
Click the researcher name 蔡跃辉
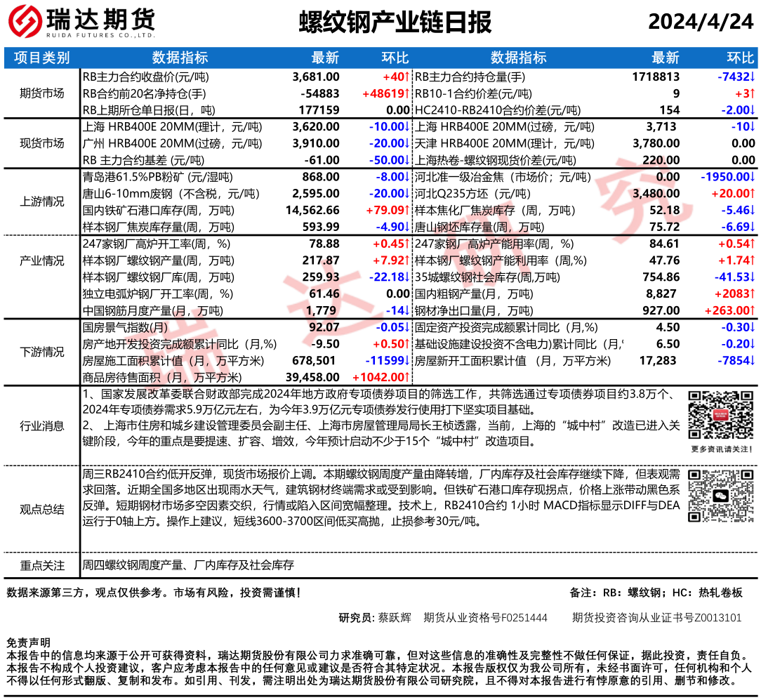tap(395, 618)
